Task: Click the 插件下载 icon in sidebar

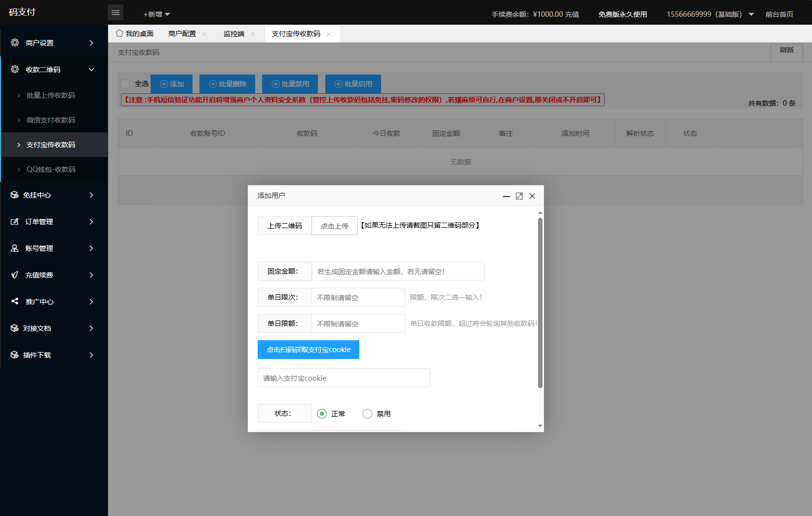Action: (14, 355)
